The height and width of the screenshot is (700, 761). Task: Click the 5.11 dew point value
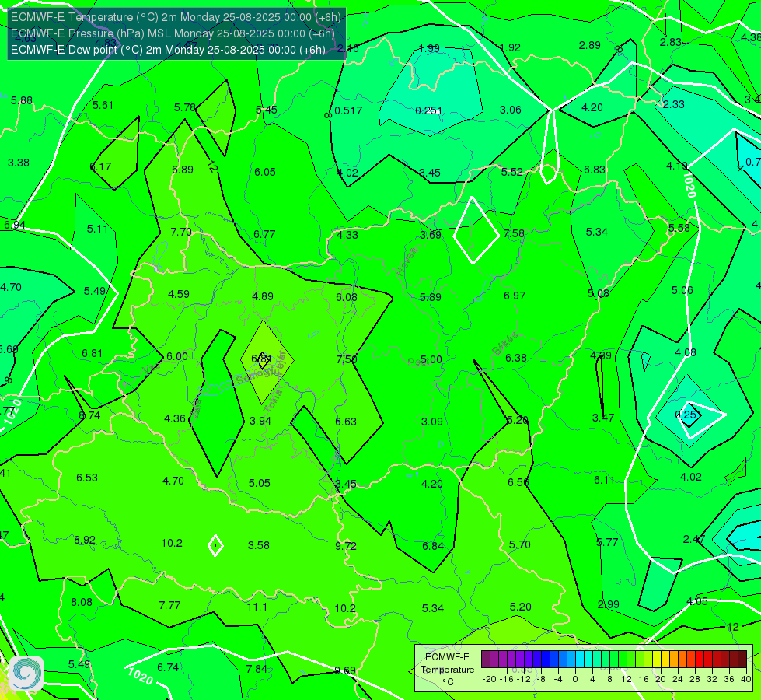97,229
